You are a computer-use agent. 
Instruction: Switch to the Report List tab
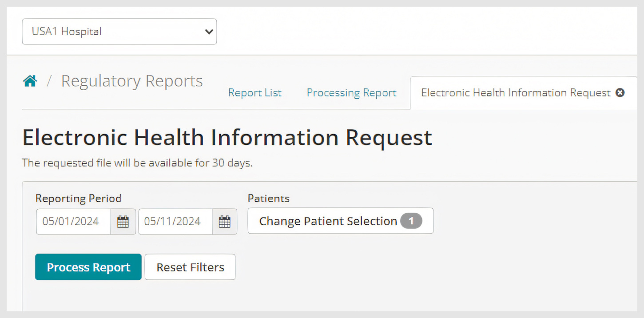[254, 92]
